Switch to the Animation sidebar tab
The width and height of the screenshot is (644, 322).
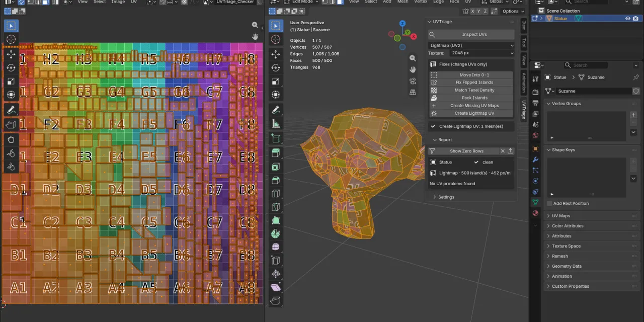coord(523,83)
